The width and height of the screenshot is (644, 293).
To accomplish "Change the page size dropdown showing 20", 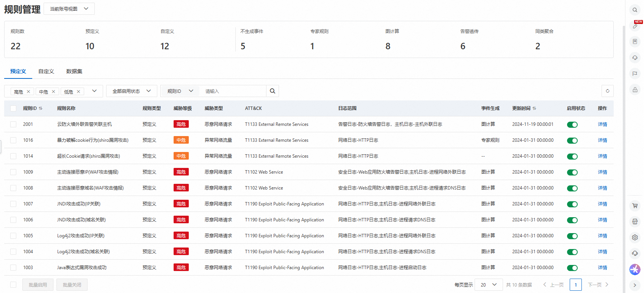I will (489, 285).
